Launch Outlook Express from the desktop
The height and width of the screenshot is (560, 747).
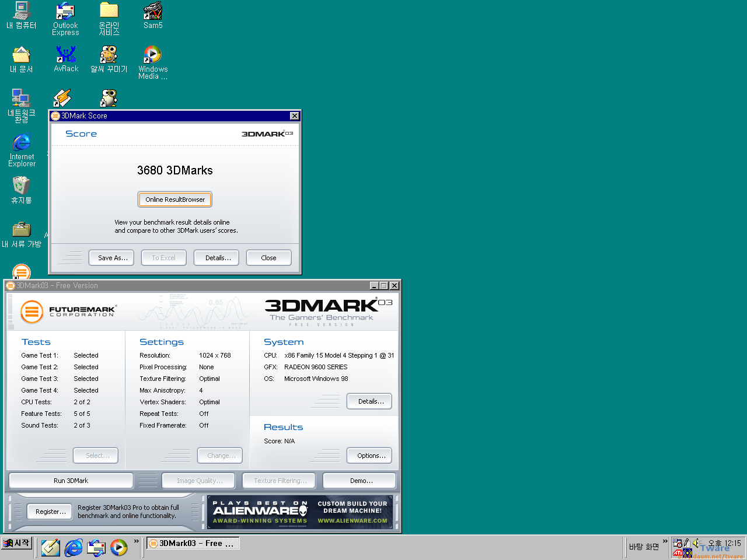[x=65, y=19]
